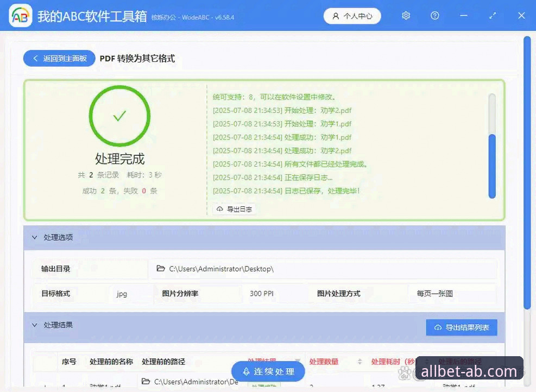Click log entry 日志已保存,处理完毕
Screen dimensions: 536x392
point(286,191)
